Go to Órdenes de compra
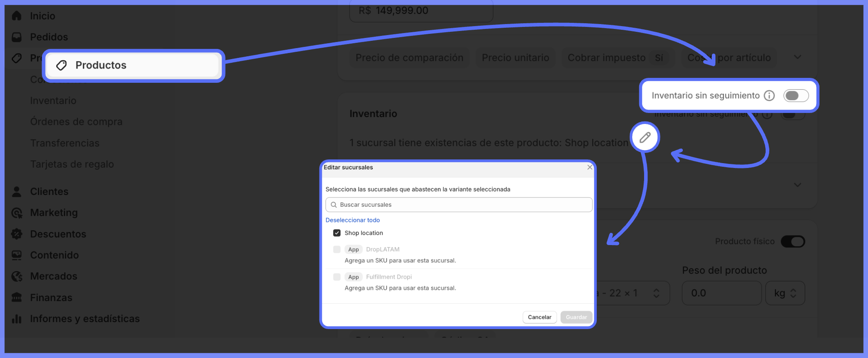The height and width of the screenshot is (358, 868). click(76, 122)
